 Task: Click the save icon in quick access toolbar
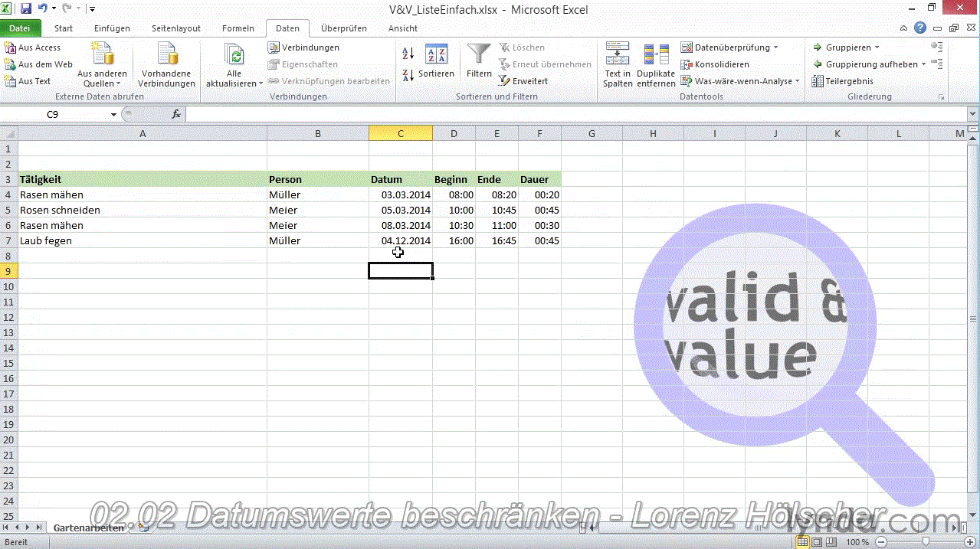26,8
